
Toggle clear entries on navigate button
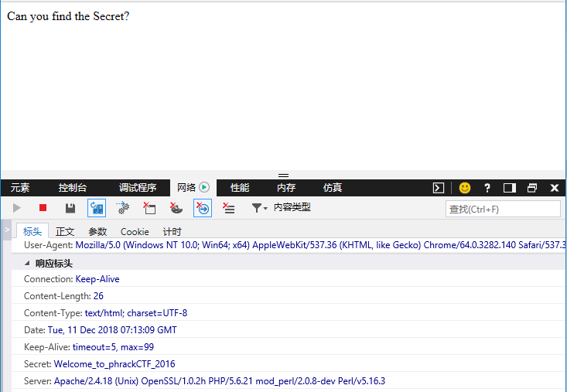pyautogui.click(x=202, y=208)
